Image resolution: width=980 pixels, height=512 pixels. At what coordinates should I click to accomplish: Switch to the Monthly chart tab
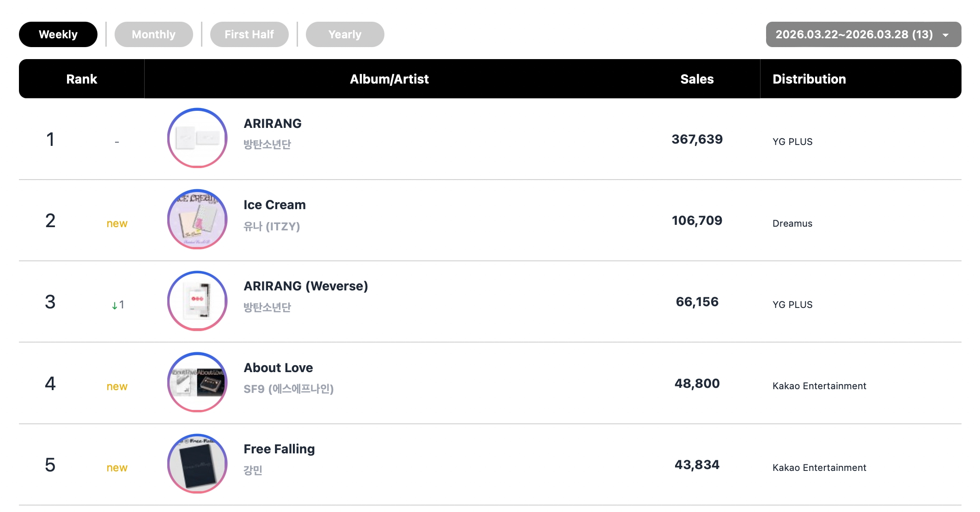point(153,35)
